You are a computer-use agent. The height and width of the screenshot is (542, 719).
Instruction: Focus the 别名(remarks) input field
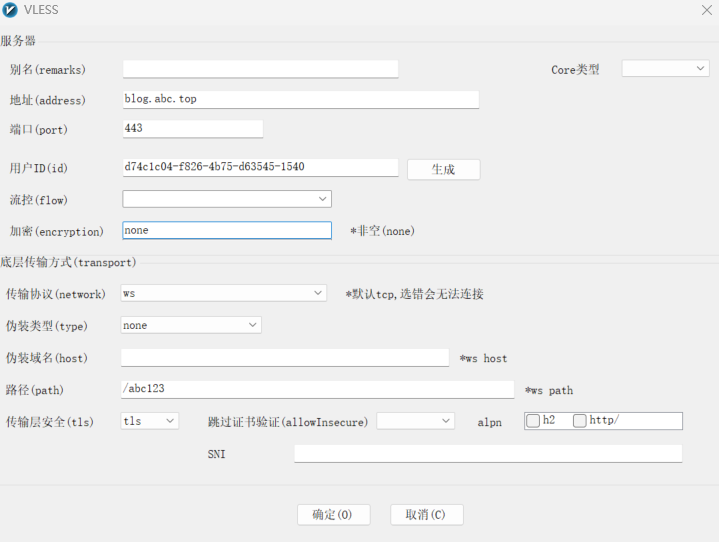(x=260, y=69)
